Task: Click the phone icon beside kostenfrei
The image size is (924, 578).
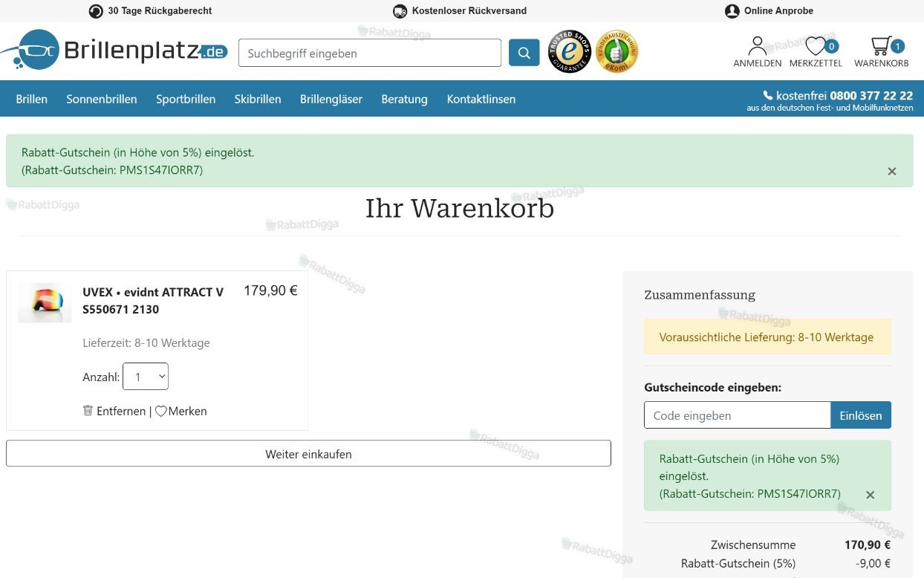Action: [x=768, y=95]
